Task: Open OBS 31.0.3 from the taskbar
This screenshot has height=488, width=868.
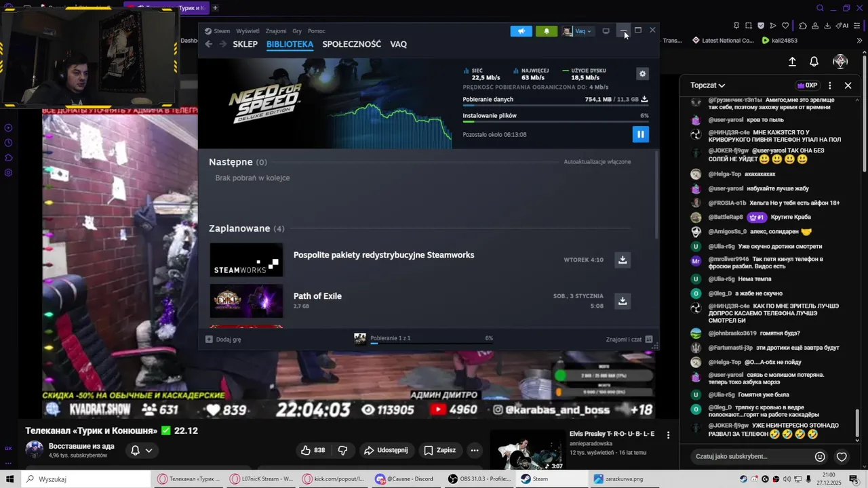Action: click(x=479, y=479)
